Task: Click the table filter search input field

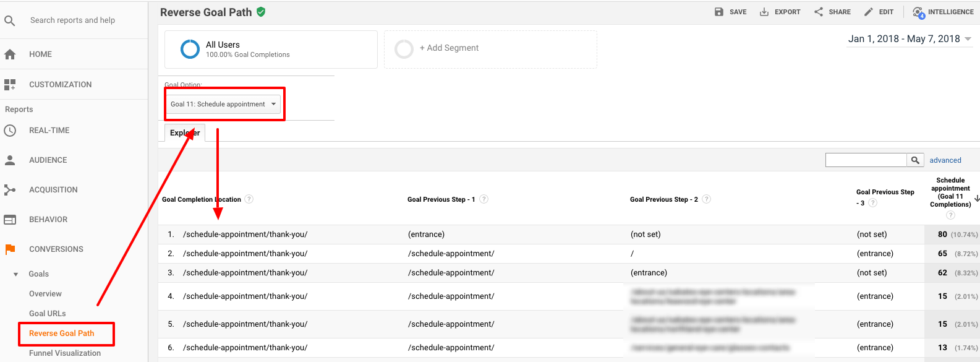Action: 866,160
